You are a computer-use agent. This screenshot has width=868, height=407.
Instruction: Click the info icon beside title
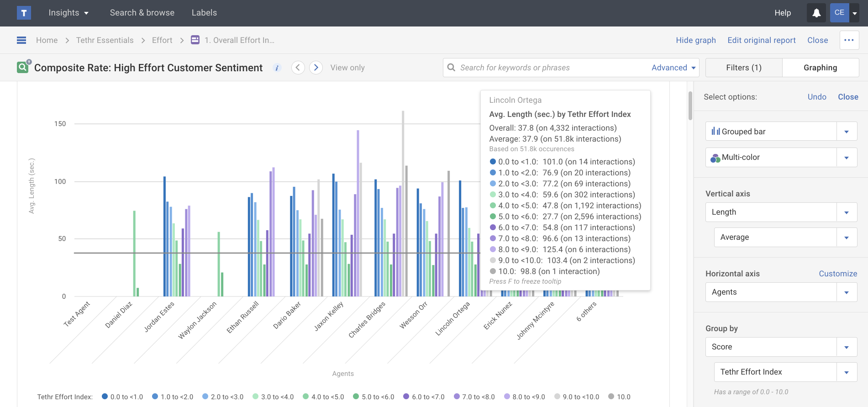[x=277, y=68]
